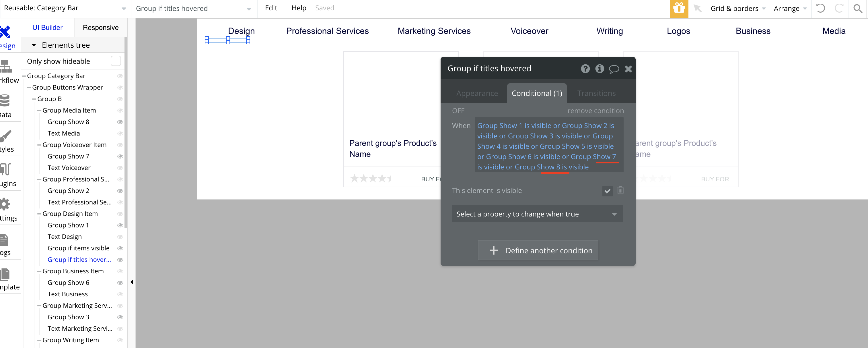Open 'Select a property to change when true' dropdown
The image size is (868, 348).
click(x=537, y=214)
